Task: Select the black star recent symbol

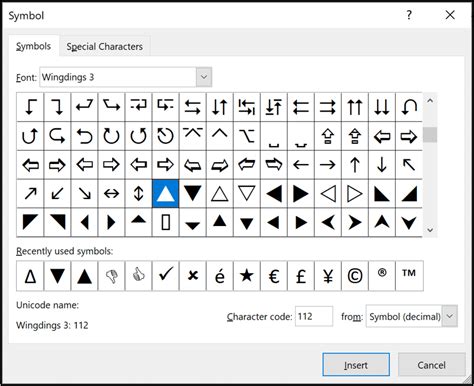Action: tap(247, 276)
